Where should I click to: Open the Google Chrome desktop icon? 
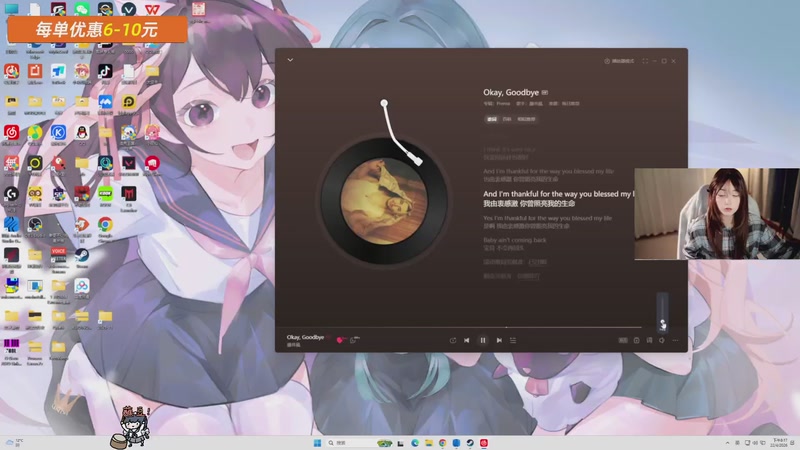(105, 225)
